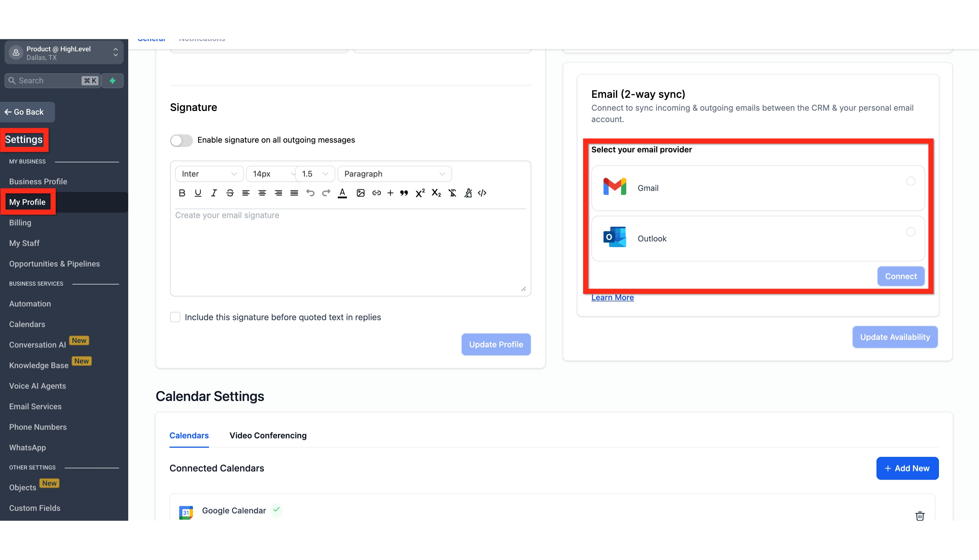Open Business Profile in sidebar
The width and height of the screenshot is (979, 560).
[x=38, y=182]
